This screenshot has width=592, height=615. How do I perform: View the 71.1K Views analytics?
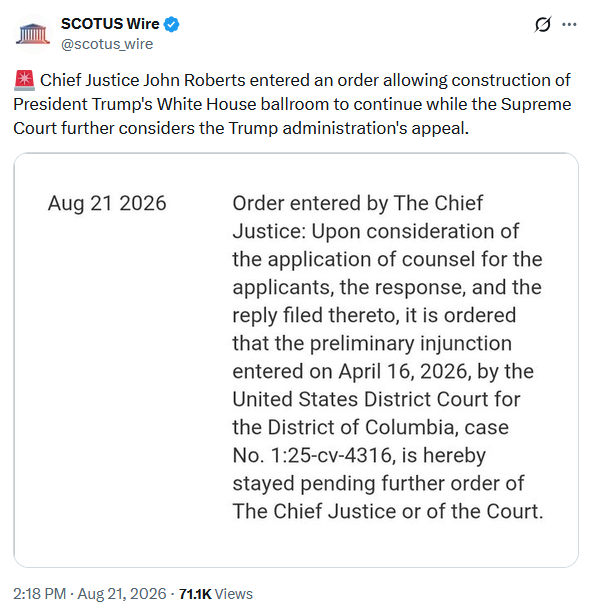(x=216, y=594)
